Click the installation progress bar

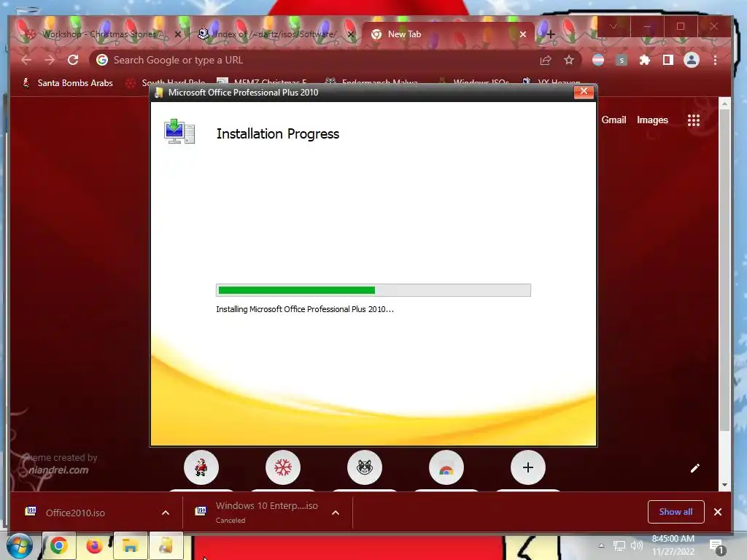(373, 290)
